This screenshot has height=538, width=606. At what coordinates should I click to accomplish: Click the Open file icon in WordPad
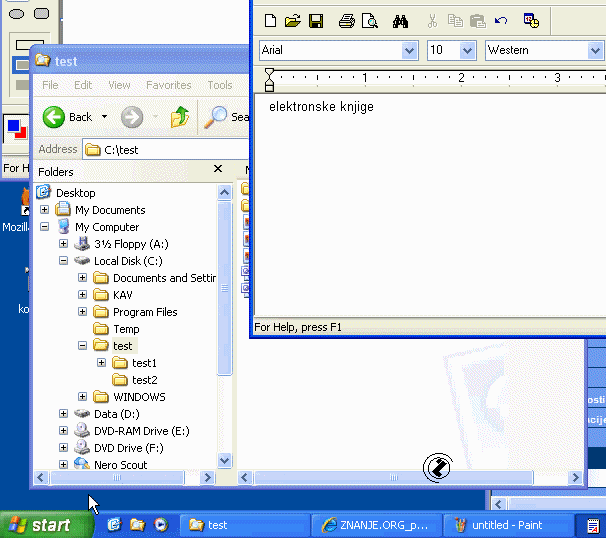[292, 21]
